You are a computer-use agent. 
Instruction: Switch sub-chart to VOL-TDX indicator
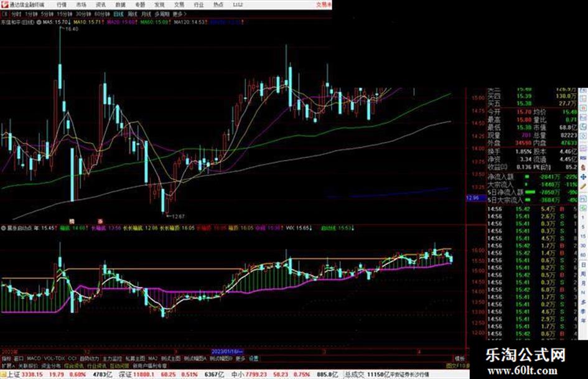(x=54, y=358)
